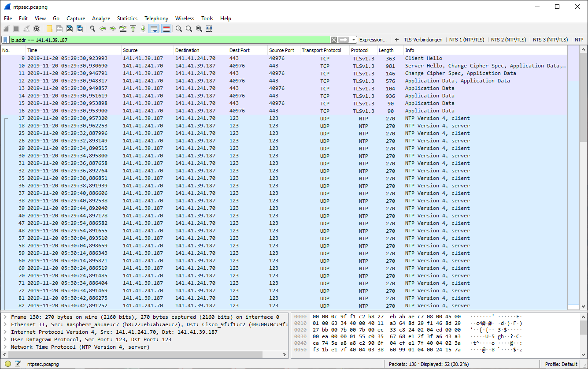Viewport: 588px width, 369px height.
Task: Apply the TLS-Verbindungen filter button
Action: coord(423,40)
